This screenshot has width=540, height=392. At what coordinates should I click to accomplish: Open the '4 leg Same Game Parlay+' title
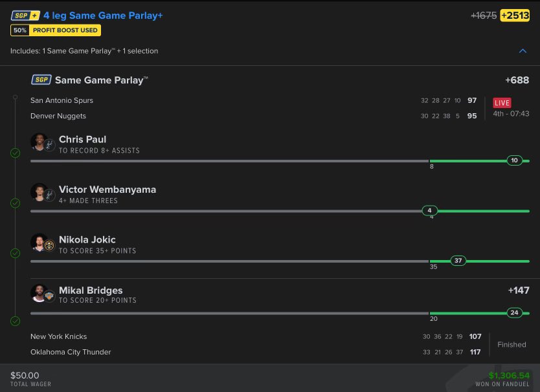(x=103, y=16)
